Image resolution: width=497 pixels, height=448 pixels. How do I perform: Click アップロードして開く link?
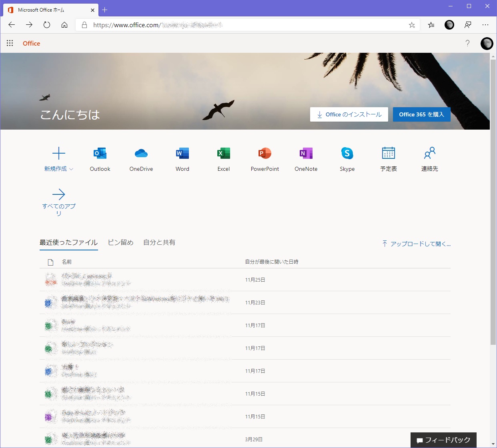pos(416,244)
